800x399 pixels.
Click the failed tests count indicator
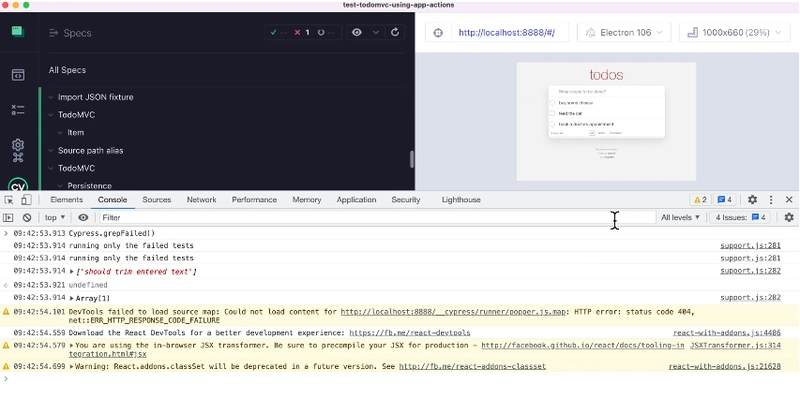[x=302, y=33]
